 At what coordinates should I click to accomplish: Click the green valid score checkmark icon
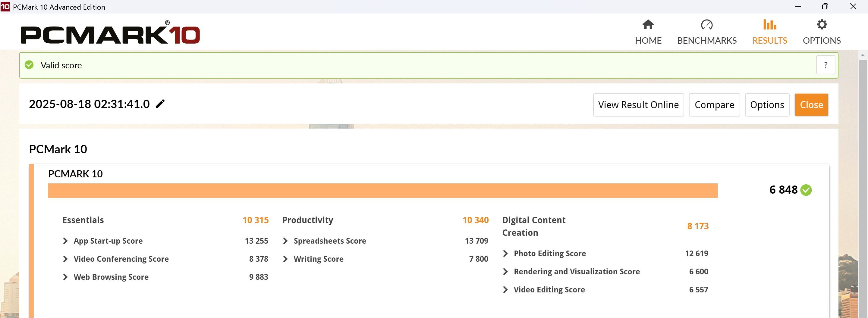click(x=29, y=65)
